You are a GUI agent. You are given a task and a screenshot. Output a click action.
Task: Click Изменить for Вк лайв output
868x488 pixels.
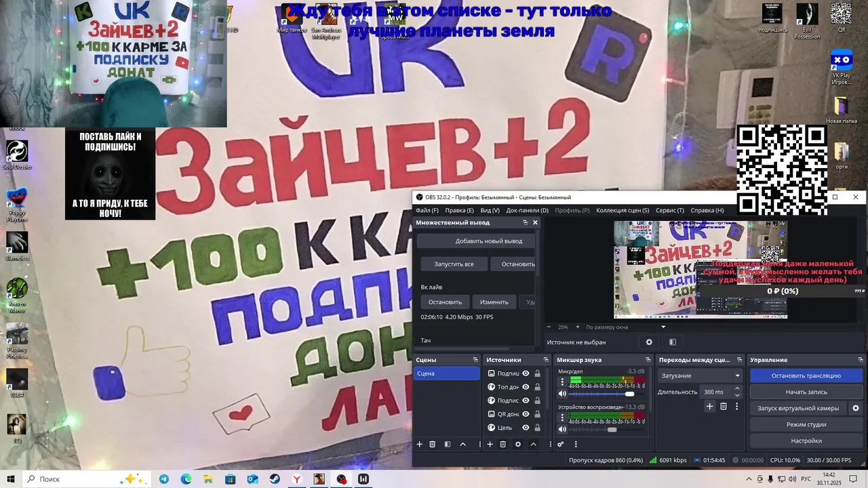click(494, 302)
